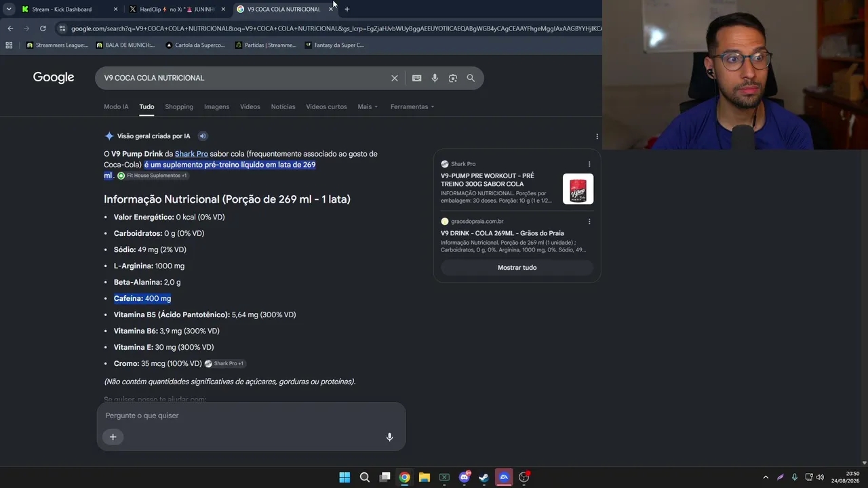Screen dimensions: 868x488
Task: Close the Stream - Kick Dashboard tab
Action: 115,9
